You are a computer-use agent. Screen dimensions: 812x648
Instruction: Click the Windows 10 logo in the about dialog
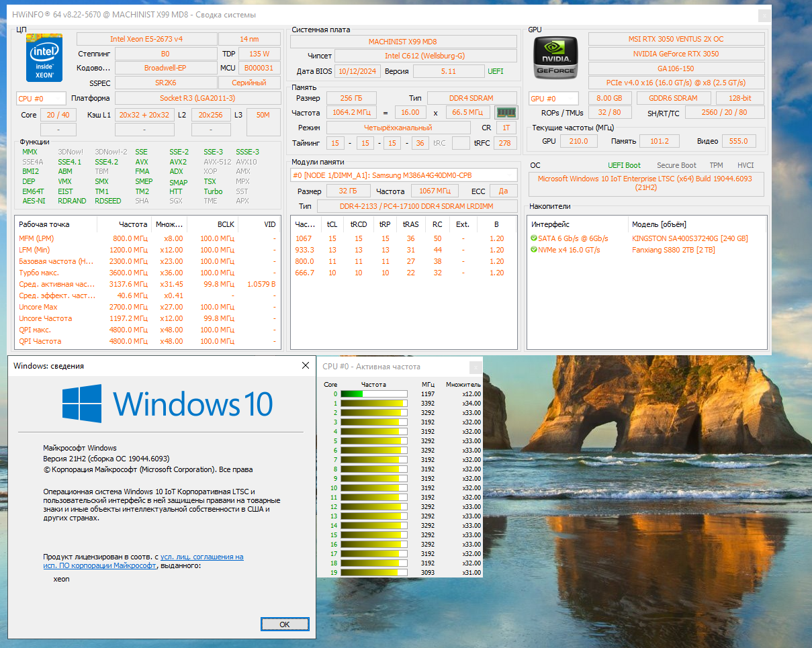point(167,404)
